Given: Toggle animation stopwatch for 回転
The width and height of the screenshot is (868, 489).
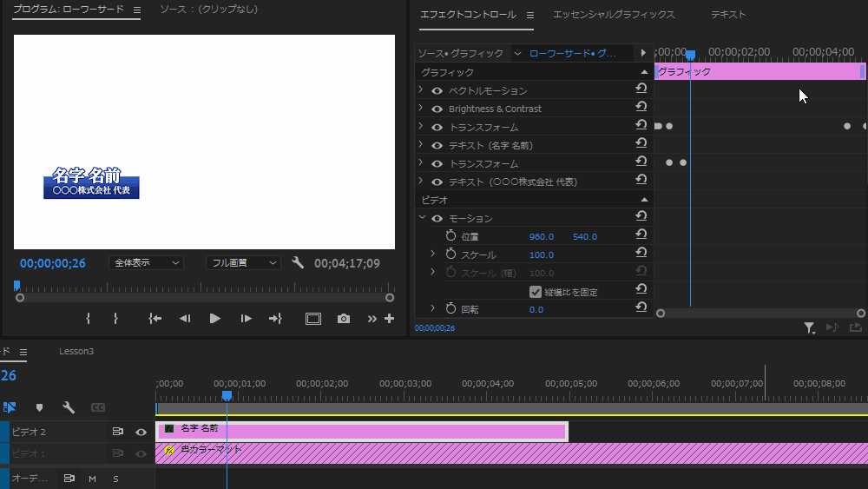Looking at the screenshot, I should click(x=450, y=308).
